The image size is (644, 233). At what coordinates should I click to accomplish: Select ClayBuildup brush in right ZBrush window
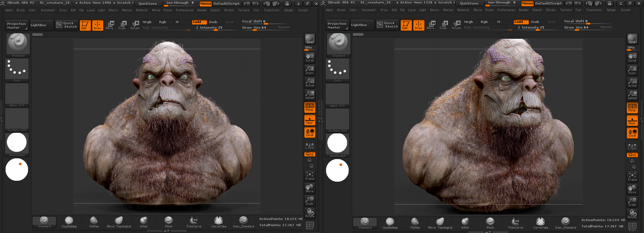(x=390, y=223)
